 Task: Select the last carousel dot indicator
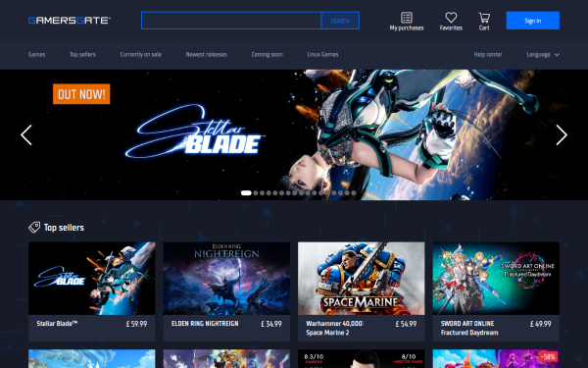click(x=354, y=192)
